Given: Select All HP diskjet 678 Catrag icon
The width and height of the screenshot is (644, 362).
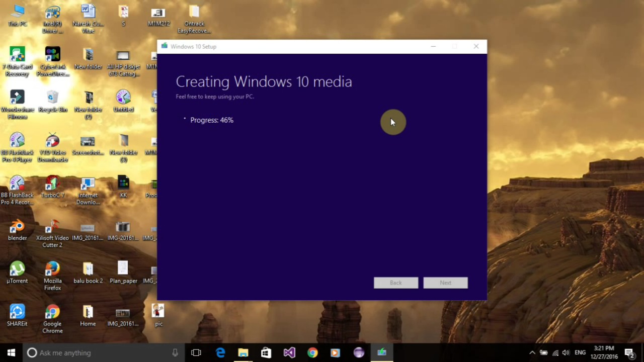Looking at the screenshot, I should coord(123,62).
